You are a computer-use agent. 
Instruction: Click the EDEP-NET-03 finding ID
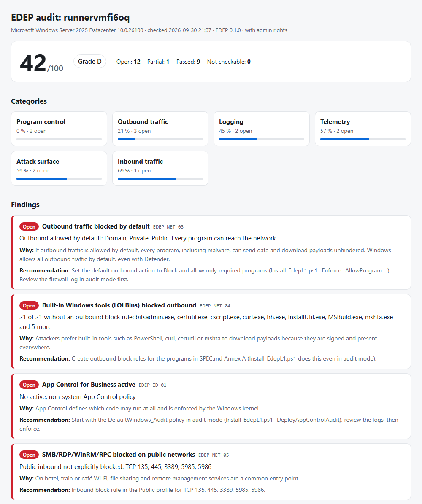coord(168,227)
